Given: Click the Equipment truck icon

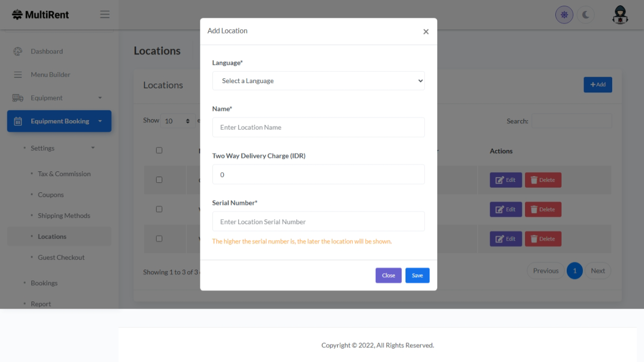Looking at the screenshot, I should (x=18, y=98).
